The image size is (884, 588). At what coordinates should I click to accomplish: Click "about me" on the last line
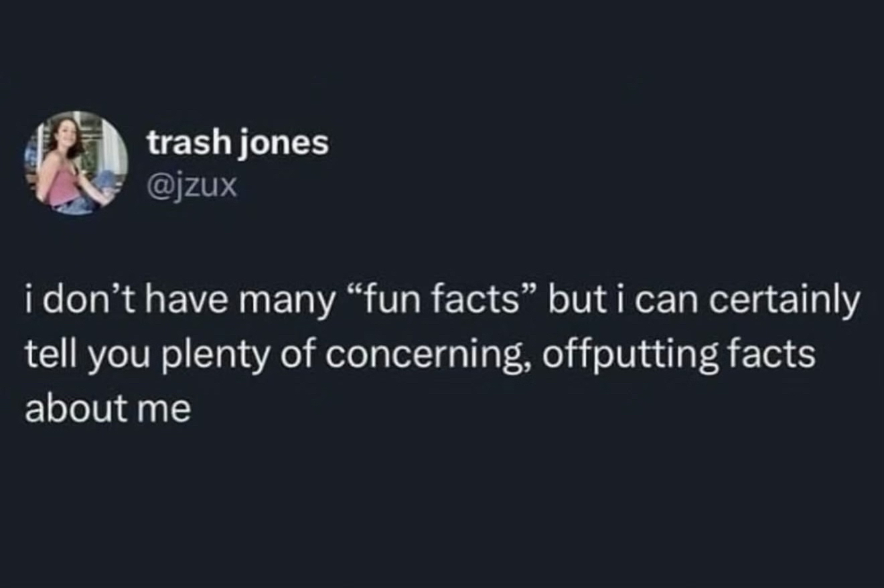(x=108, y=408)
